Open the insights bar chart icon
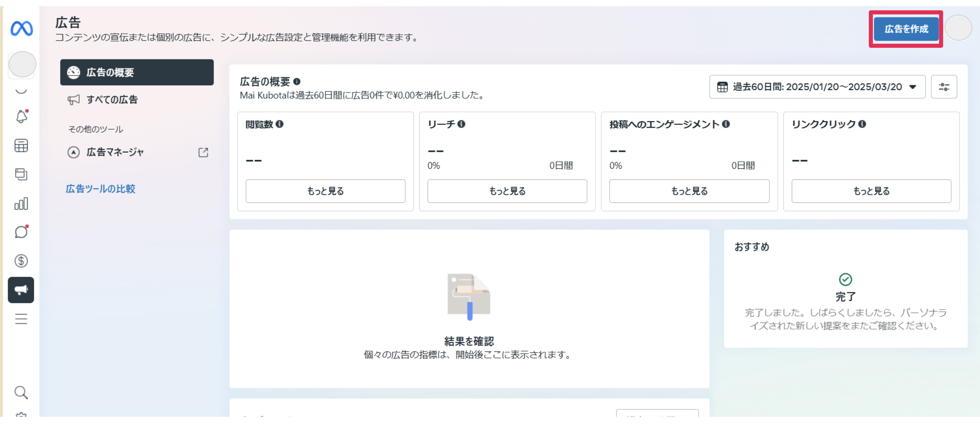This screenshot has width=980, height=425. click(x=21, y=203)
